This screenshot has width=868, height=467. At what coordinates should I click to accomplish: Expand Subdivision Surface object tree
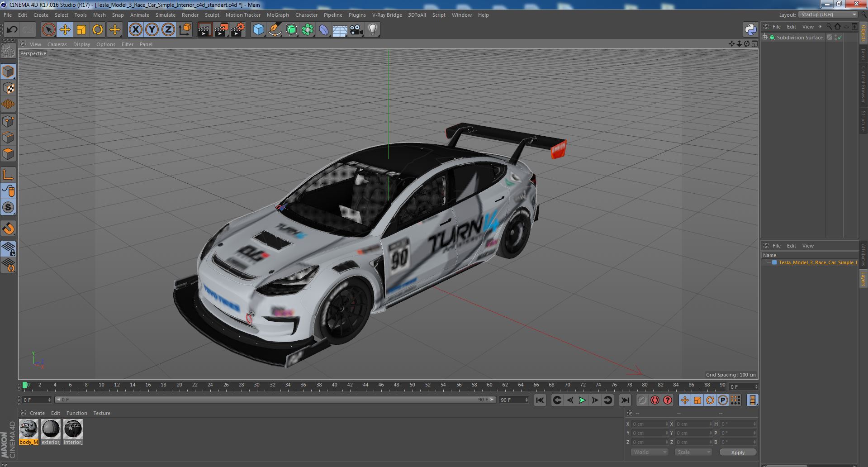[x=765, y=38]
